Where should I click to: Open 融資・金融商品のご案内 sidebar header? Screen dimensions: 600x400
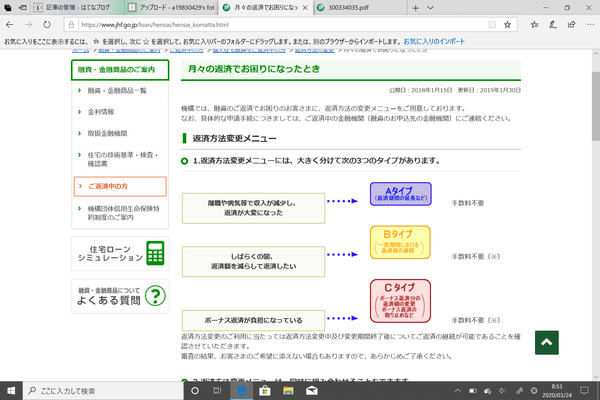120,70
